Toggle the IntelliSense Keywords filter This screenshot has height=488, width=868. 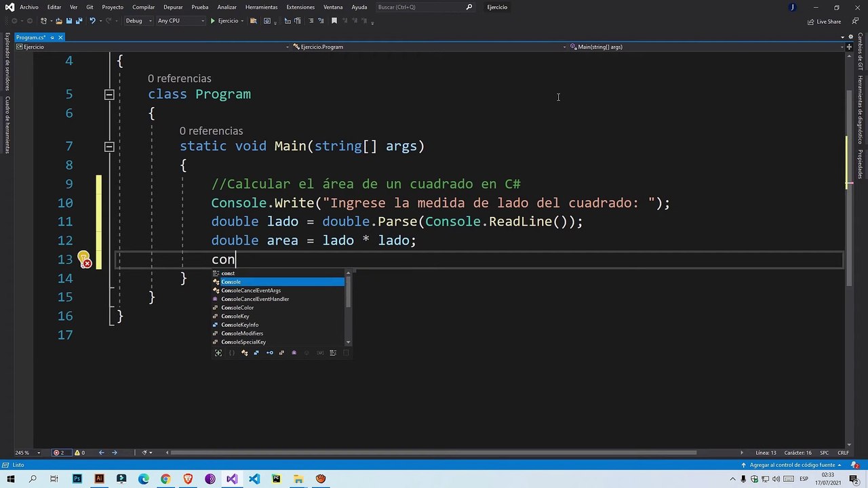[x=332, y=352]
